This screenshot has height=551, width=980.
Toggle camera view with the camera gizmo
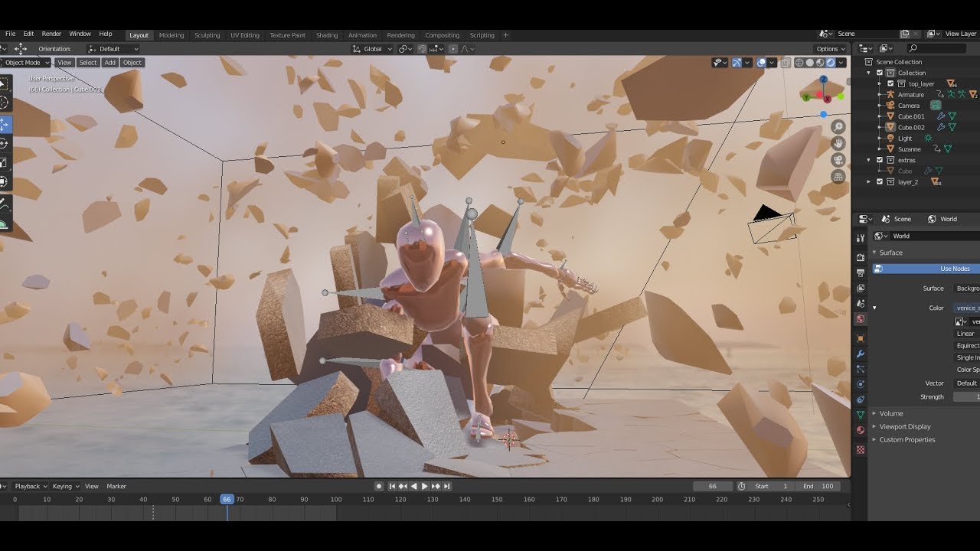point(838,160)
